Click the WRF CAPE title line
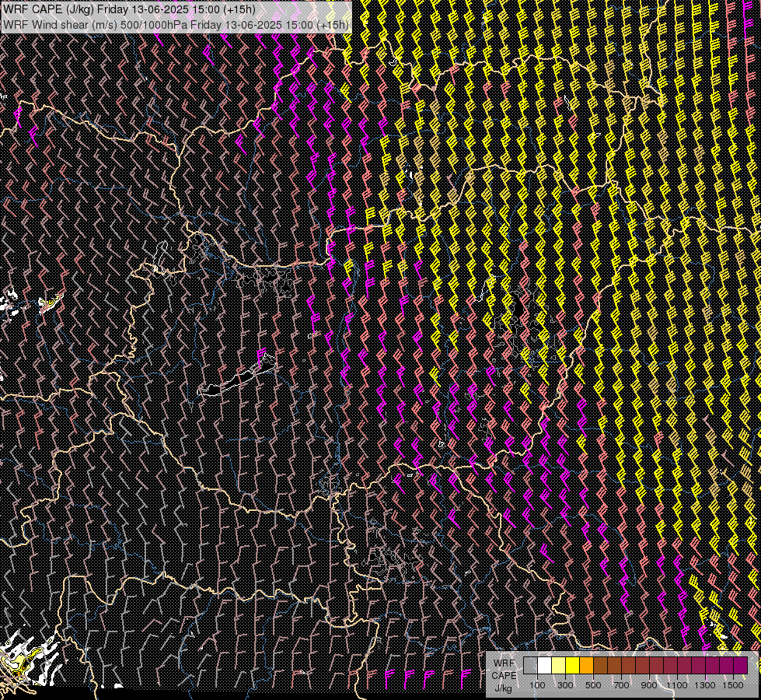The height and width of the screenshot is (700, 761). point(128,9)
